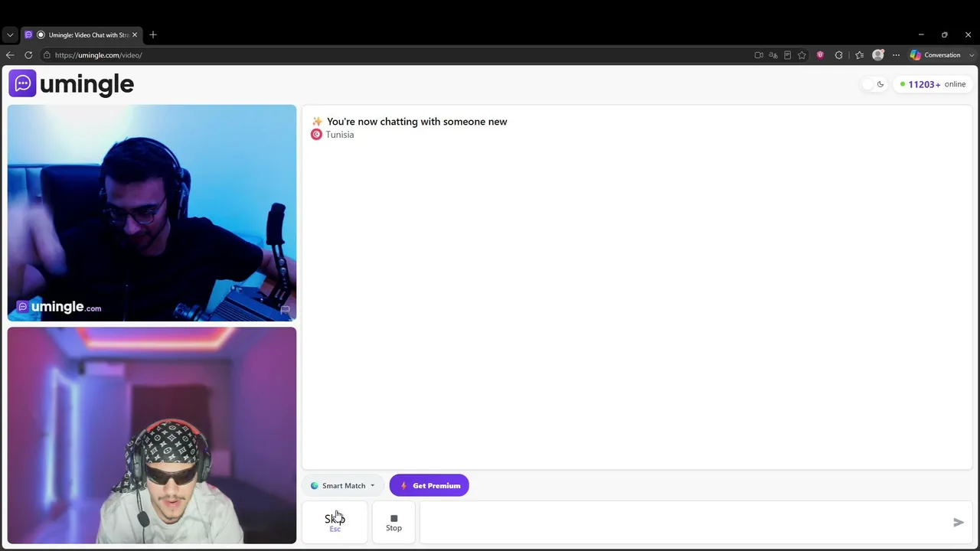Image resolution: width=980 pixels, height=551 pixels.
Task: Reload the Umingle page
Action: [28, 55]
